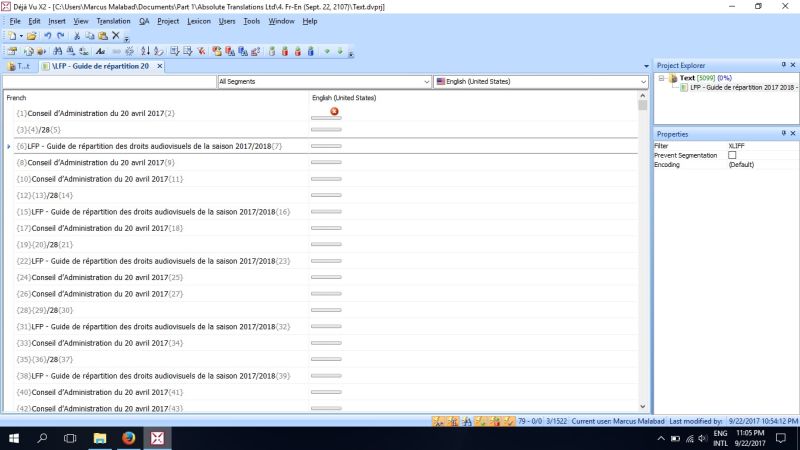Click the '3/1522' status bar counter
The width and height of the screenshot is (800, 450).
tap(557, 421)
